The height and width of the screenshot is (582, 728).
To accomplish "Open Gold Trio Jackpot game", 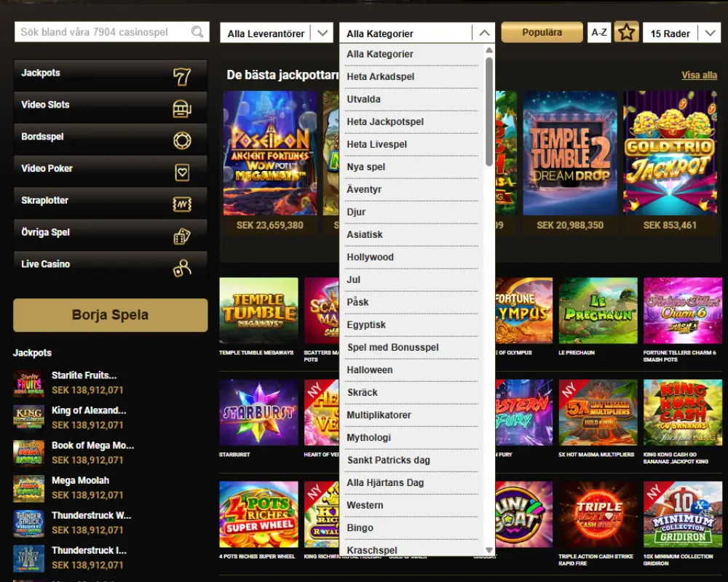I will (670, 154).
